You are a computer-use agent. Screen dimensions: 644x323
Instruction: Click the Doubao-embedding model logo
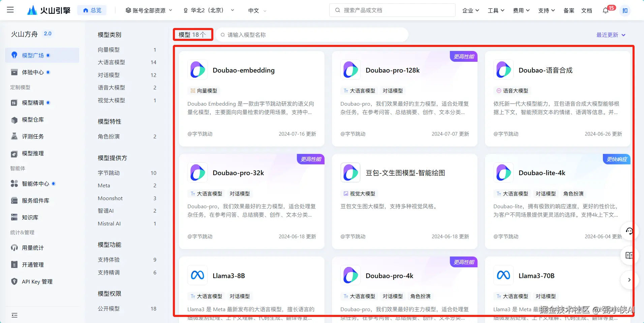197,70
